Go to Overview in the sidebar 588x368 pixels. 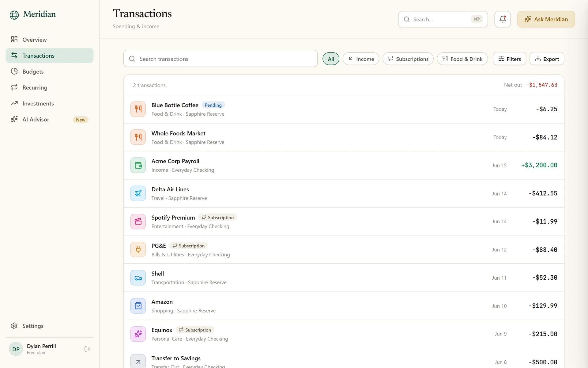50,40
